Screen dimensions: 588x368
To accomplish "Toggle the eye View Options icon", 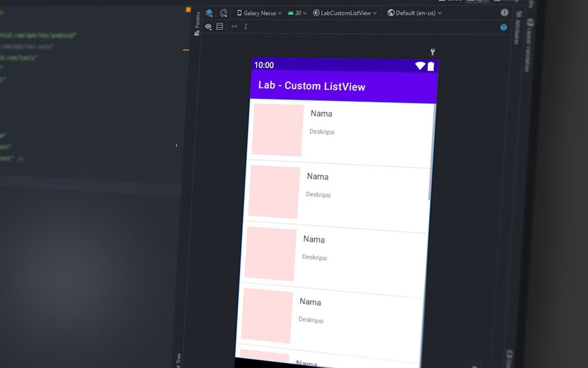I will 209,27.
